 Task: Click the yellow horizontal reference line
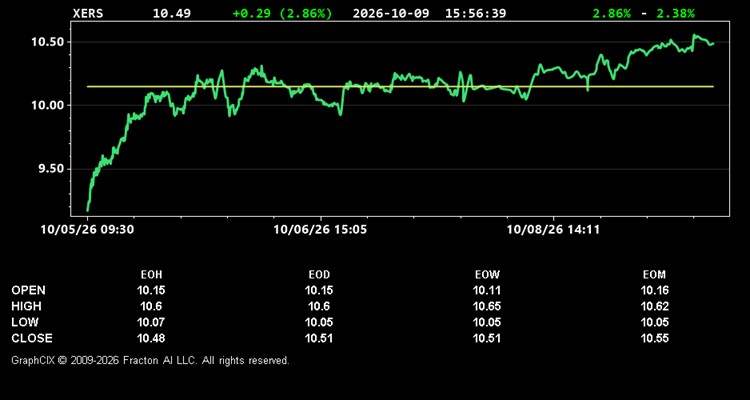click(x=400, y=87)
